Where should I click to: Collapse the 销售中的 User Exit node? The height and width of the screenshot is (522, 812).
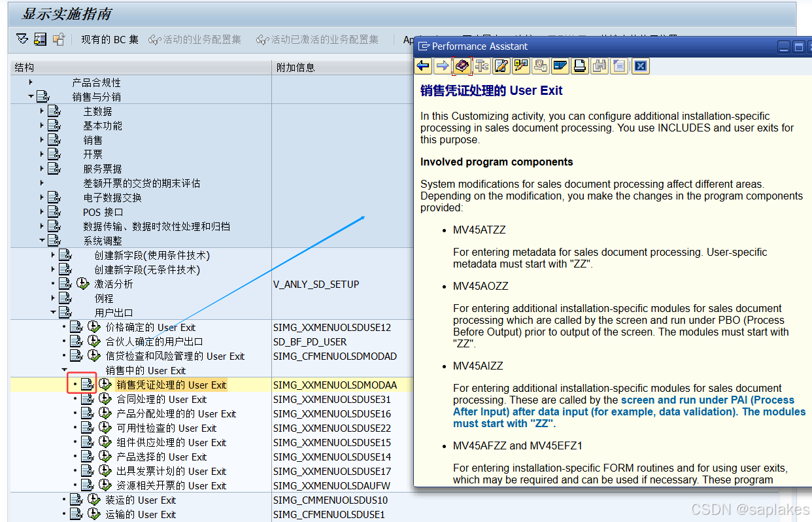pyautogui.click(x=64, y=370)
